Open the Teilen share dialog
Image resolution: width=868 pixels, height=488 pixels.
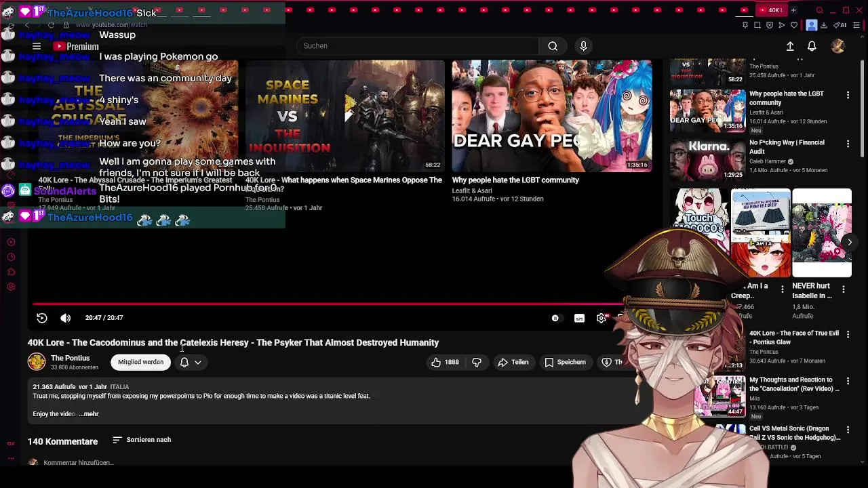pos(513,362)
